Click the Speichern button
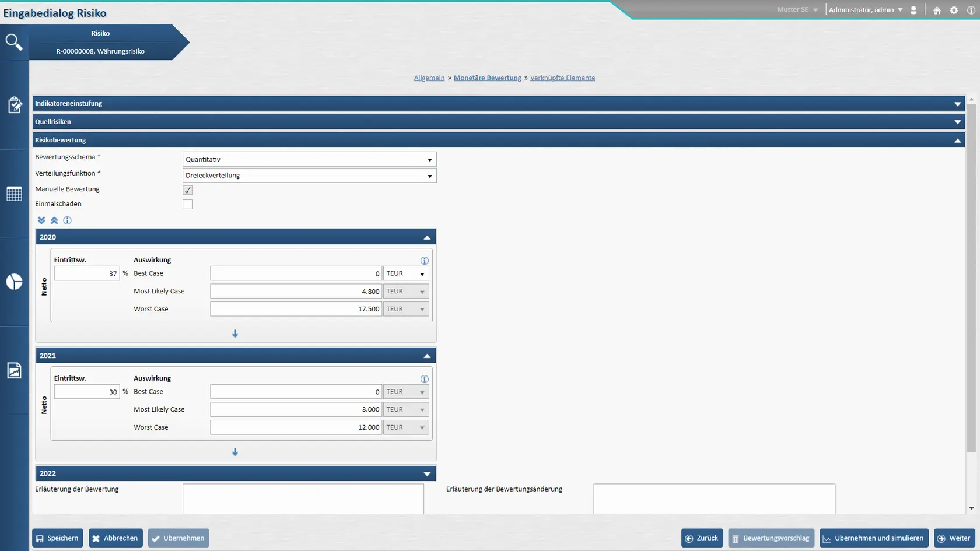This screenshot has width=980, height=551. click(x=57, y=538)
